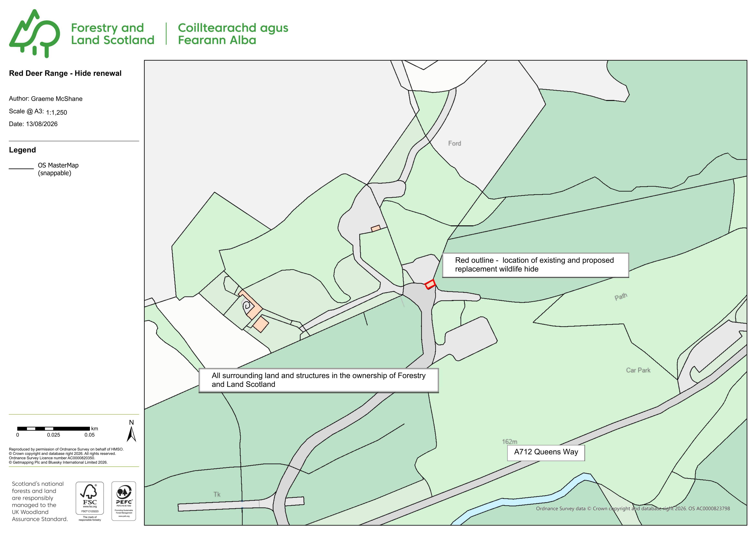756x535 pixels.
Task: Click the OS MasterMap legend line sample
Action: pyautogui.click(x=21, y=169)
